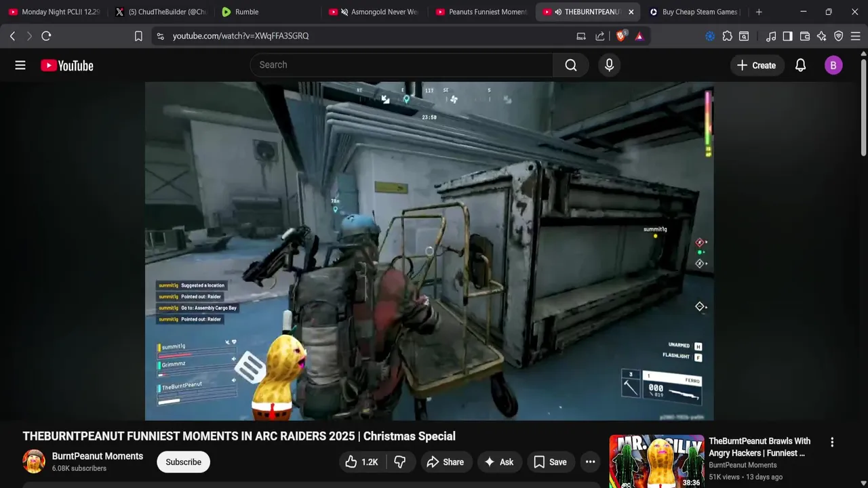
Task: Close the THEBURNTPEANUT tab
Action: pos(631,12)
